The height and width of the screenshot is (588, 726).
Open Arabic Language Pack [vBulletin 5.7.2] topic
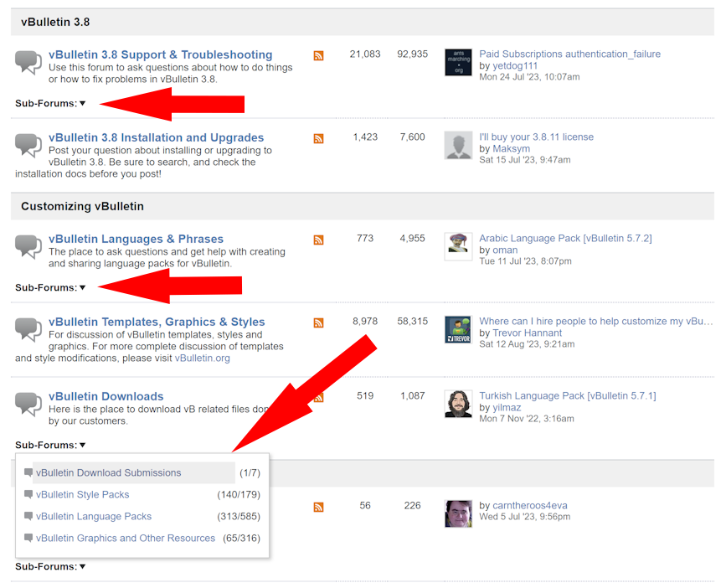point(565,238)
